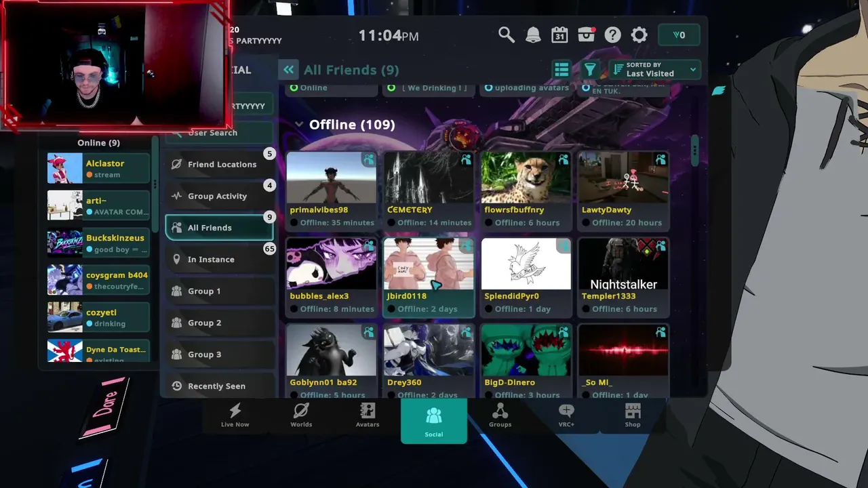Viewport: 868px width, 488px height.
Task: Click the "cozyeti" name text
Action: coord(102,312)
